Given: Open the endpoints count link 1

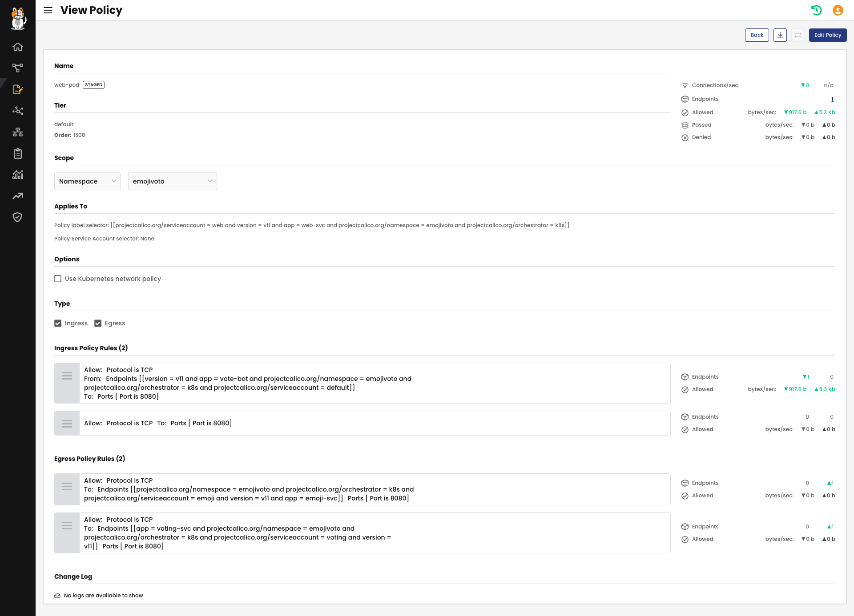Looking at the screenshot, I should [832, 99].
